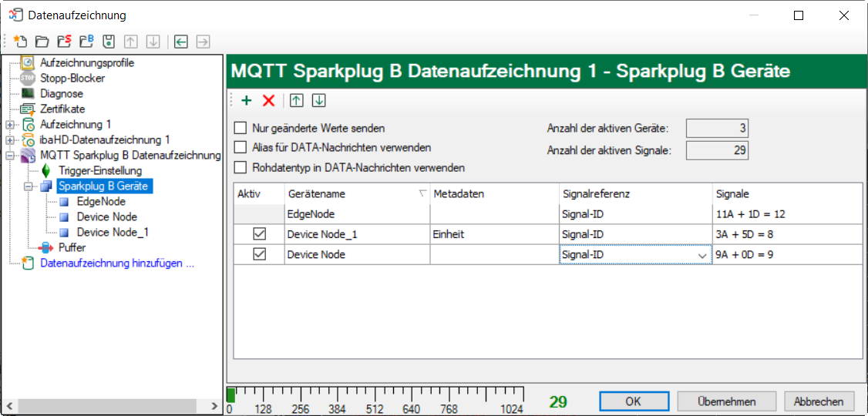Select Zertifikate in the tree
This screenshot has height=416, width=868.
tap(62, 109)
